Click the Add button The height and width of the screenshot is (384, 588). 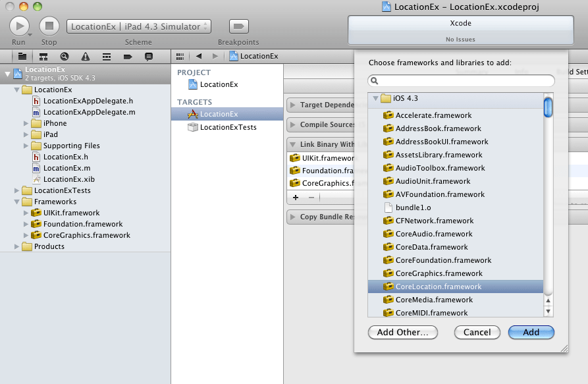click(x=531, y=333)
